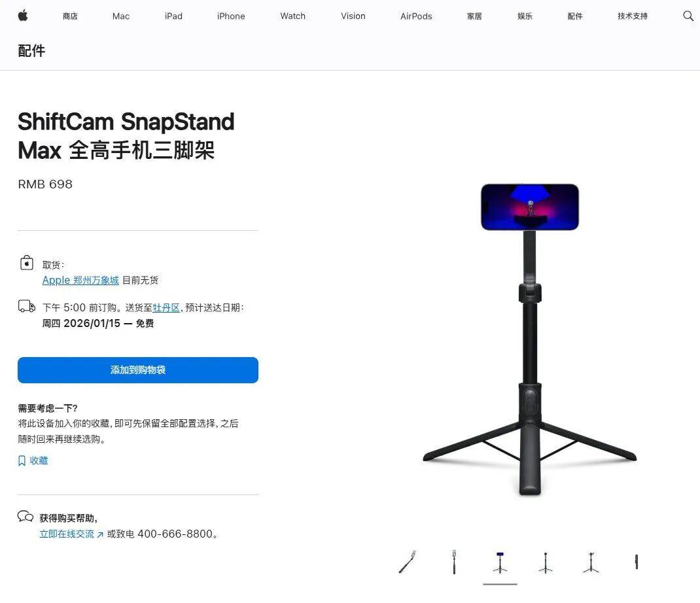Click the Apple logo icon
Viewport: 700px width, 603px height.
23,16
